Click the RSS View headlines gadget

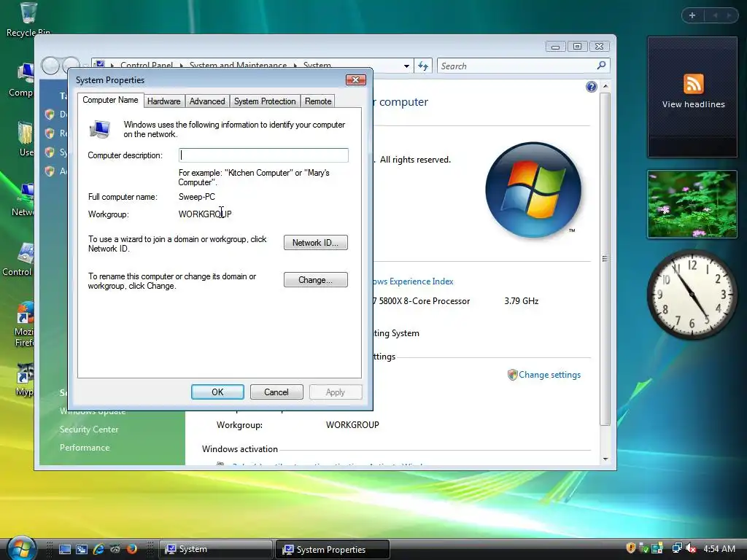point(692,97)
